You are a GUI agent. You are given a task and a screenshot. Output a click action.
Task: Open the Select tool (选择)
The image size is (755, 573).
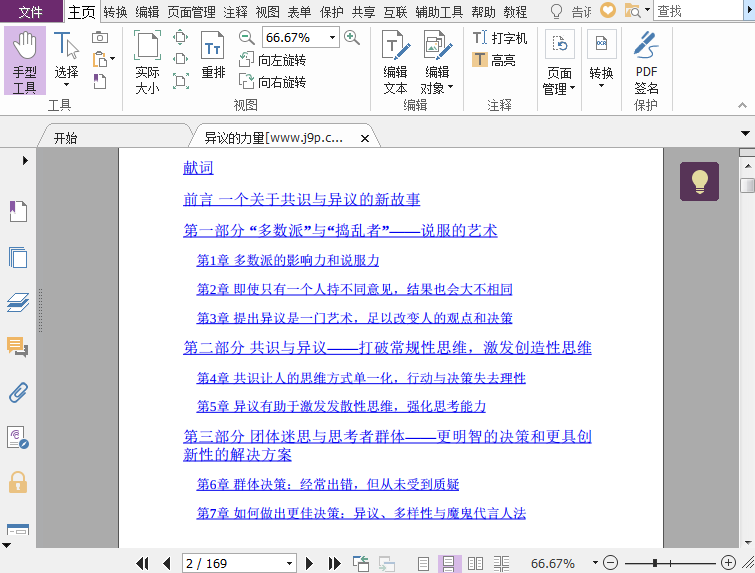[x=66, y=60]
